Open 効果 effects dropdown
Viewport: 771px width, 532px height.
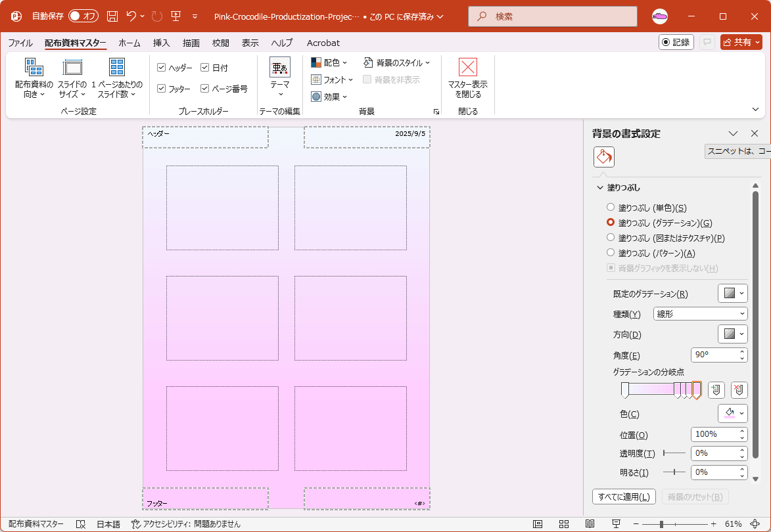[x=329, y=97]
